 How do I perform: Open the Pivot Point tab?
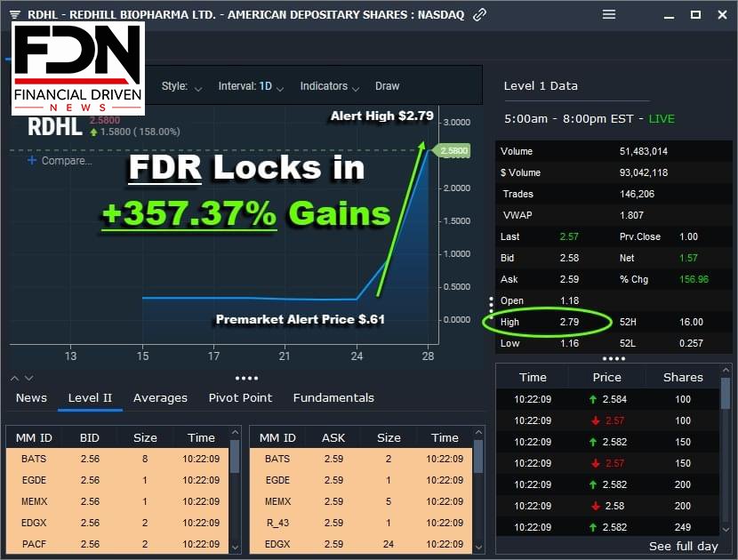240,397
